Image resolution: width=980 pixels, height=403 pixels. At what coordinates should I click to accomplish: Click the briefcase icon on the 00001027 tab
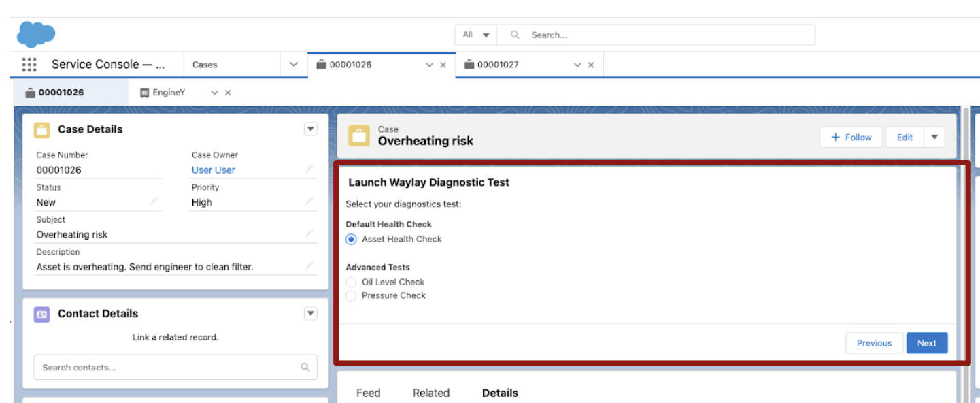tap(469, 65)
